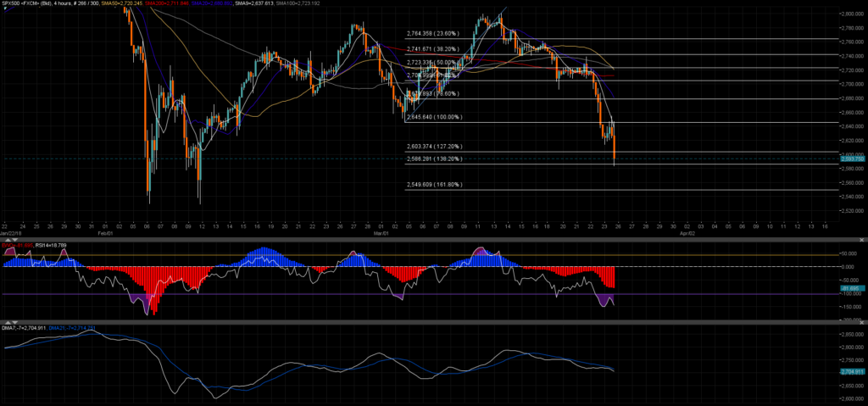Screen dimensions: 868x406
Task: Select the SMA50 indicator label
Action: [x=122, y=3]
